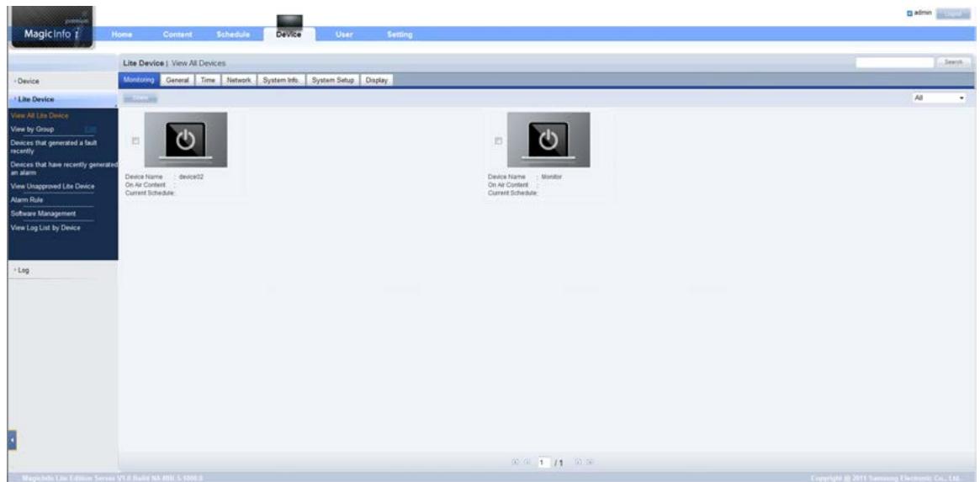The image size is (980, 482).
Task: Click the device02 power thumbnail
Action: pyautogui.click(x=186, y=140)
